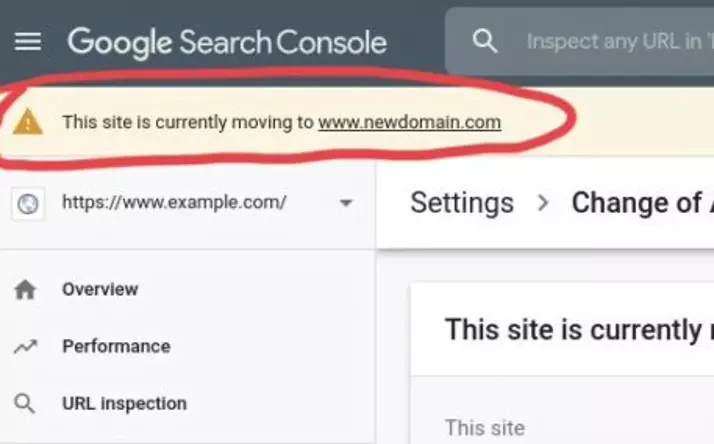The image size is (714, 444).
Task: Expand the property selector dropdown arrow
Action: click(346, 203)
